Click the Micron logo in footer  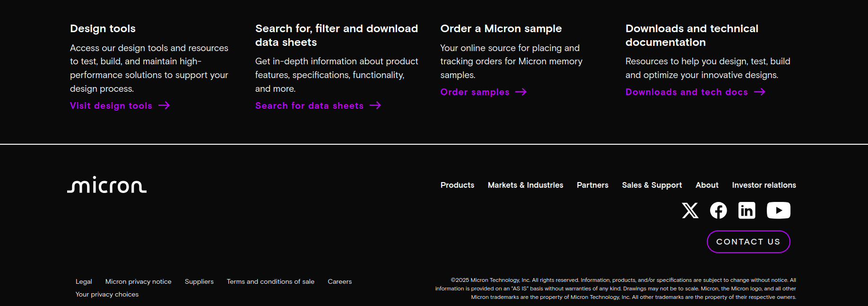click(107, 185)
